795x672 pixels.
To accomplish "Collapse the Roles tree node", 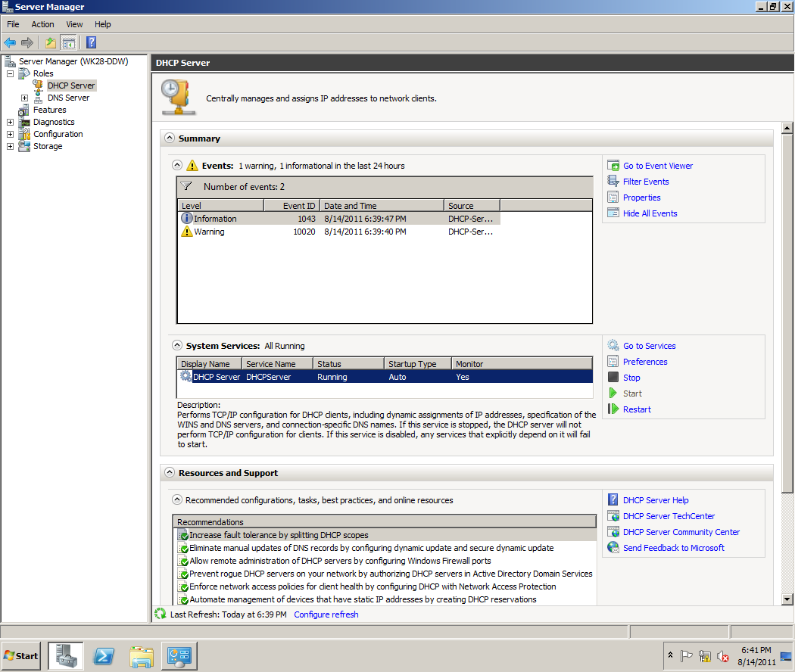I will tap(10, 73).
